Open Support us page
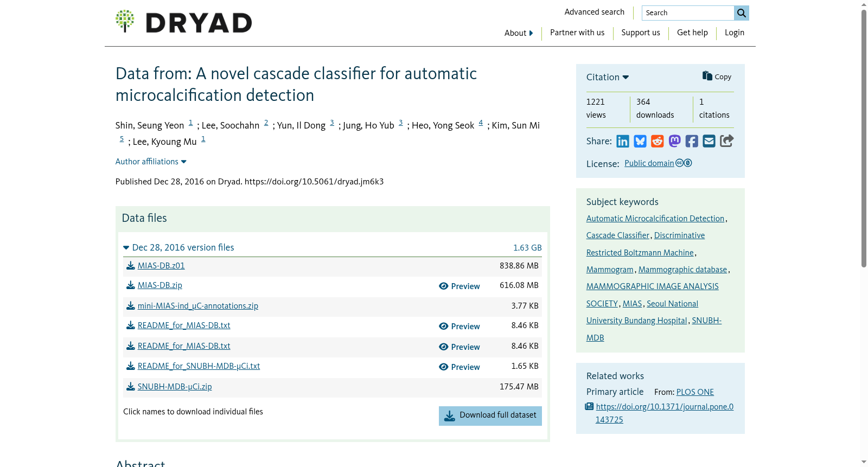Image resolution: width=868 pixels, height=467 pixels. coord(641,33)
